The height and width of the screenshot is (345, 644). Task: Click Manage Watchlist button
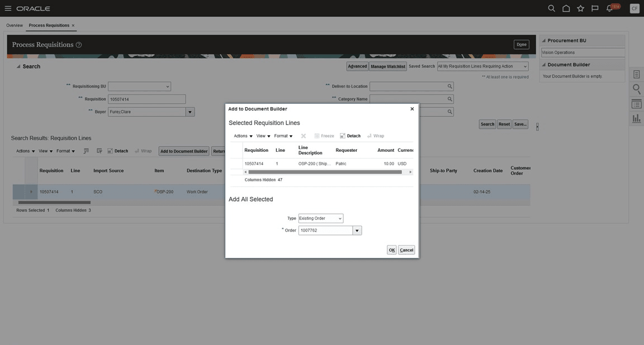(388, 66)
